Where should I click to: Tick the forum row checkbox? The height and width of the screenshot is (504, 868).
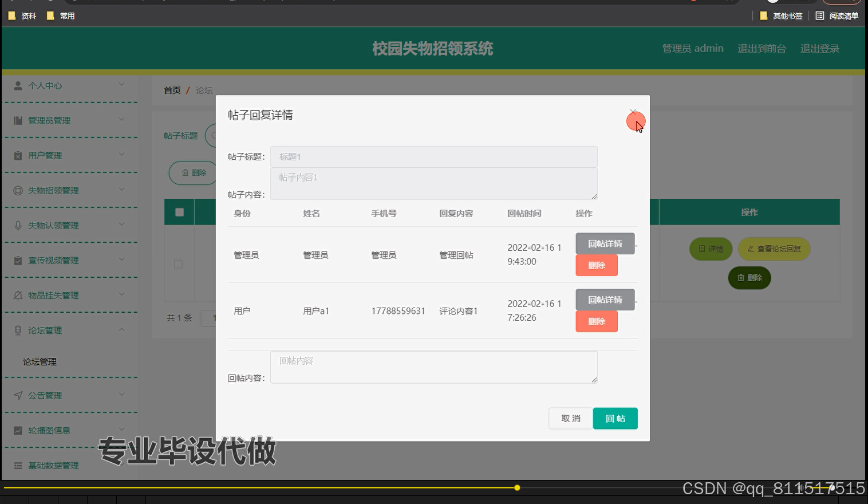(179, 264)
